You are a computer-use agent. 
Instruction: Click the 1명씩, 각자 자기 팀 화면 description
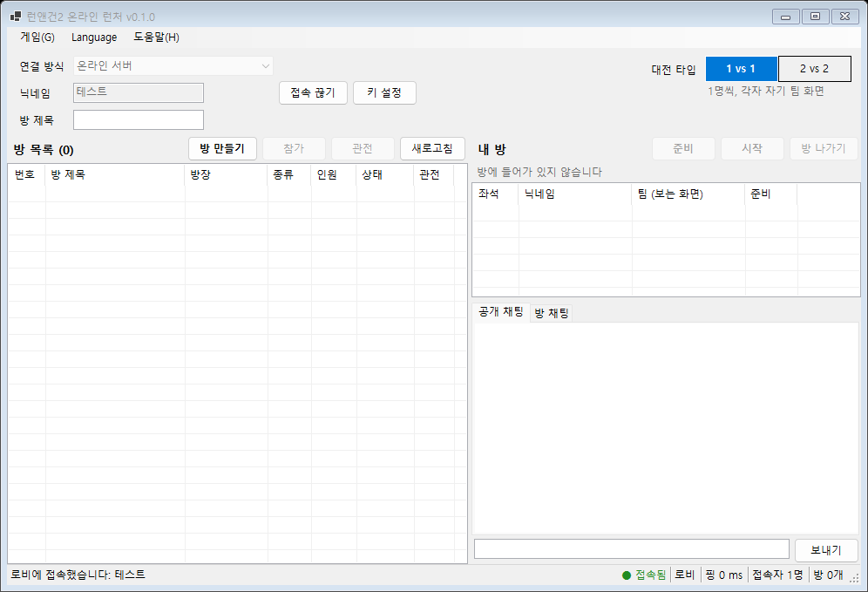click(x=765, y=91)
